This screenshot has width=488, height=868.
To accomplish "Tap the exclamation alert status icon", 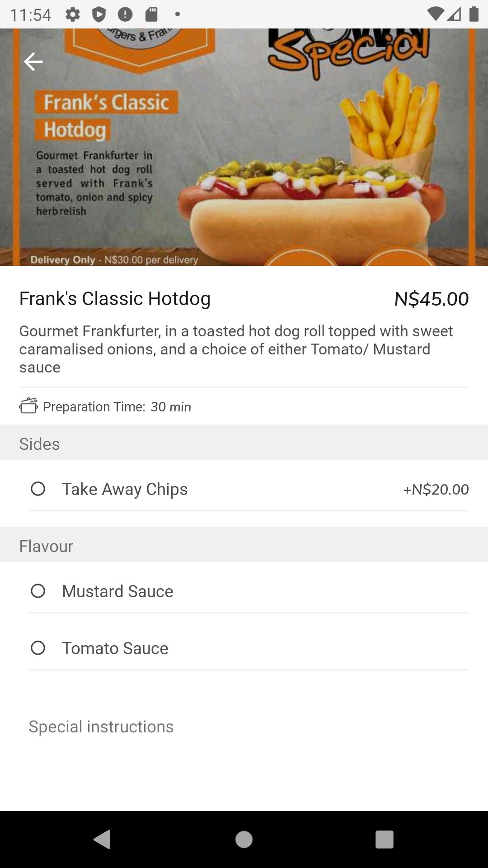I will [125, 14].
